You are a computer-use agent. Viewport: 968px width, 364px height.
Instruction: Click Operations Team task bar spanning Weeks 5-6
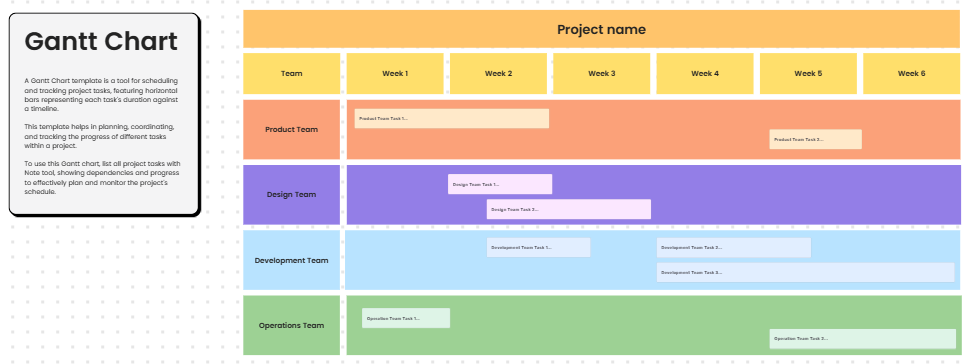tap(862, 339)
